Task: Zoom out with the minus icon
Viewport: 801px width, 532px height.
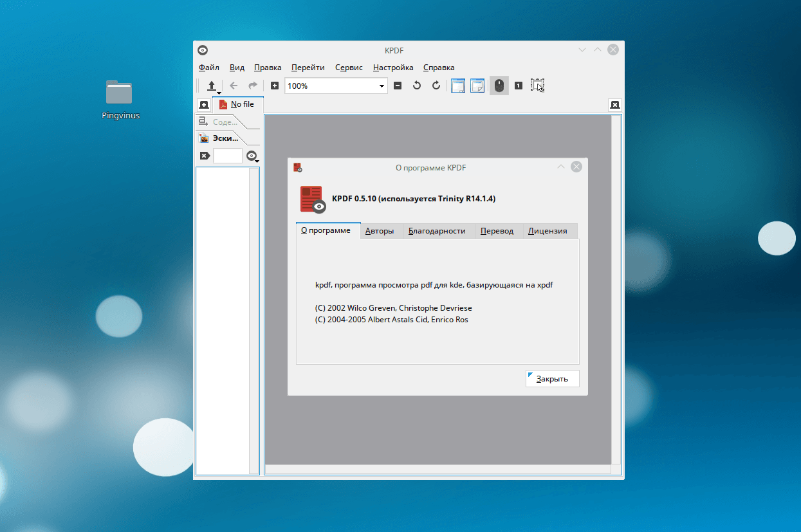Action: pos(398,86)
